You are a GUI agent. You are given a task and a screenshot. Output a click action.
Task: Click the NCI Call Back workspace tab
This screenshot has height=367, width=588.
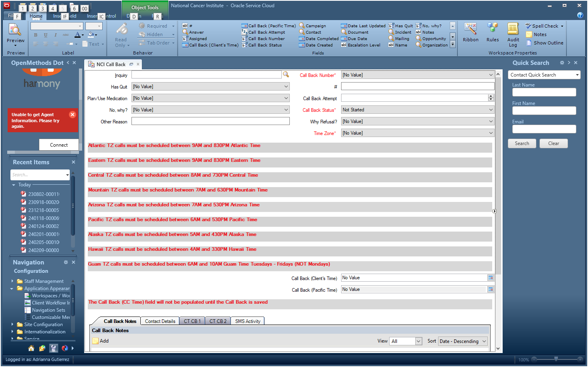point(111,65)
